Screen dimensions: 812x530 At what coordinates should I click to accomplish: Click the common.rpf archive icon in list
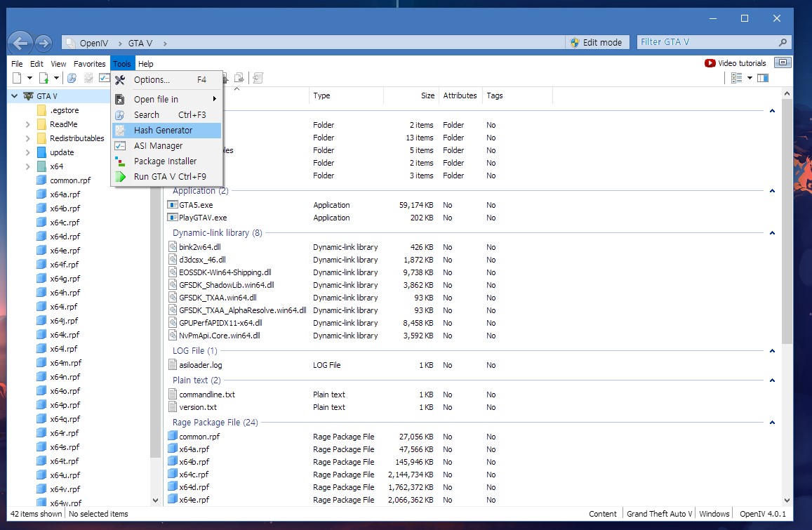[x=173, y=436]
